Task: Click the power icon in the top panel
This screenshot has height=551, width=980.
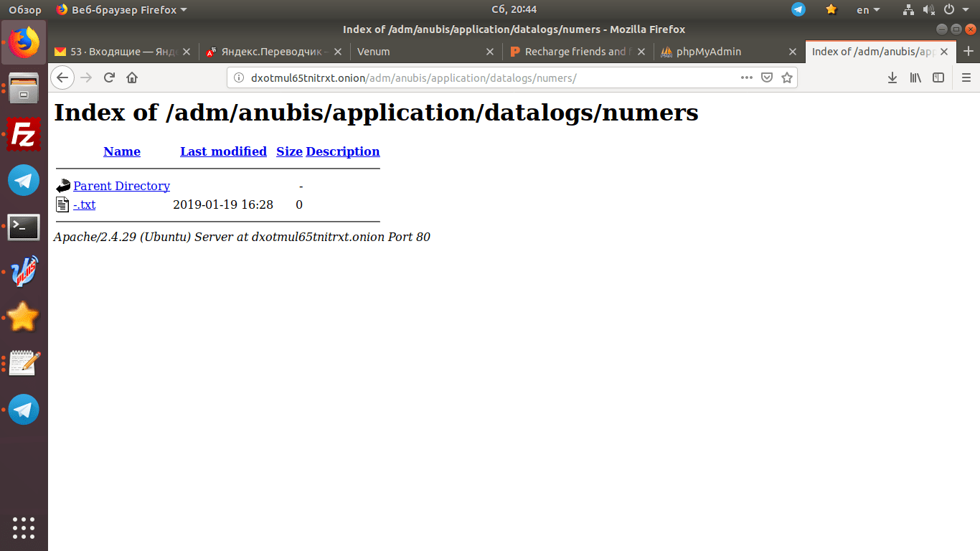Action: 949,9
